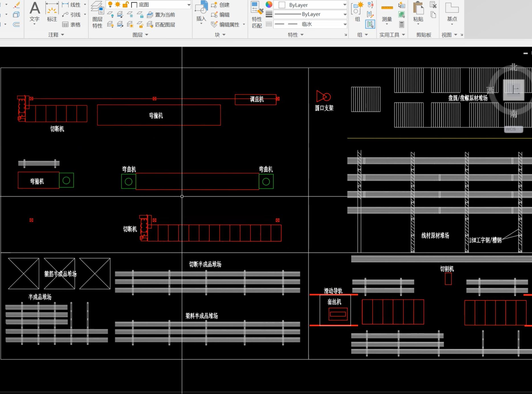Click the 匹配图层 button
The height and width of the screenshot is (394, 532).
(161, 25)
